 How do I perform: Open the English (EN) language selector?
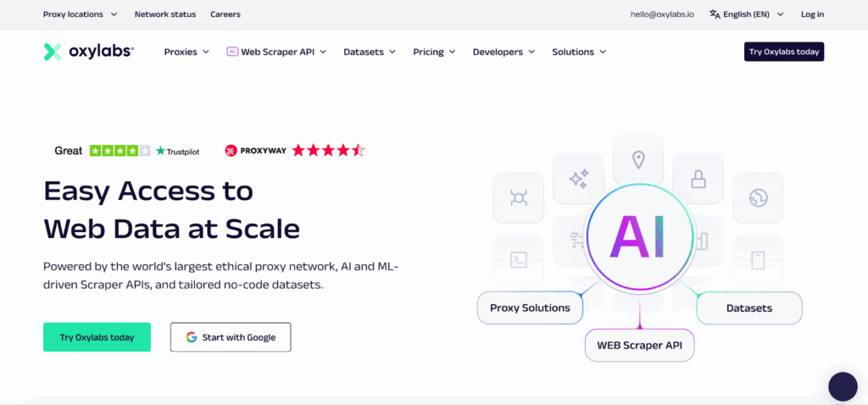pyautogui.click(x=747, y=14)
